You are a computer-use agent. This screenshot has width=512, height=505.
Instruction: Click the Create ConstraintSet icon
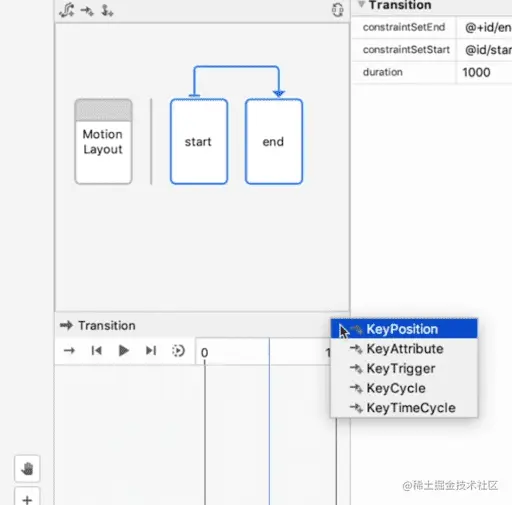coord(67,10)
